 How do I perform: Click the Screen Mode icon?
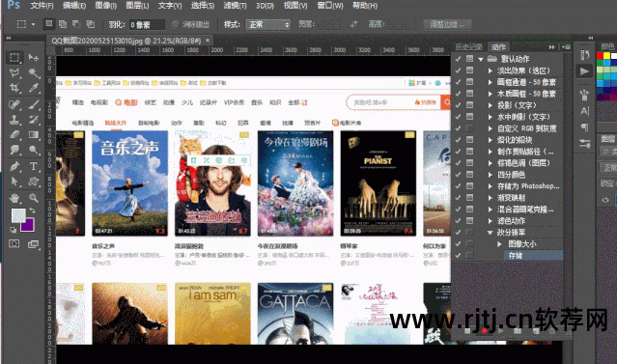(34, 244)
